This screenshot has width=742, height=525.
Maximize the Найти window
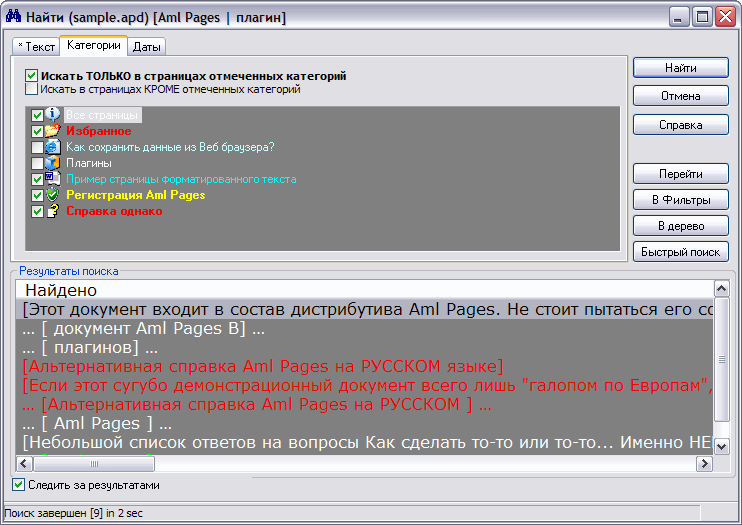click(x=703, y=17)
